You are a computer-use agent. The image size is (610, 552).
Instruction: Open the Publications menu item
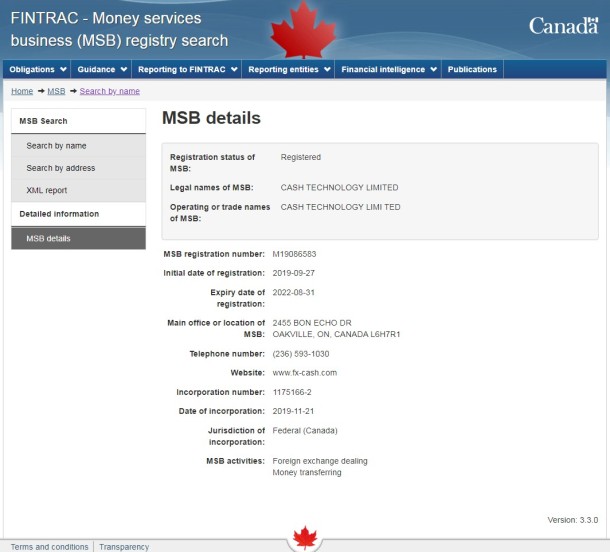[x=472, y=69]
